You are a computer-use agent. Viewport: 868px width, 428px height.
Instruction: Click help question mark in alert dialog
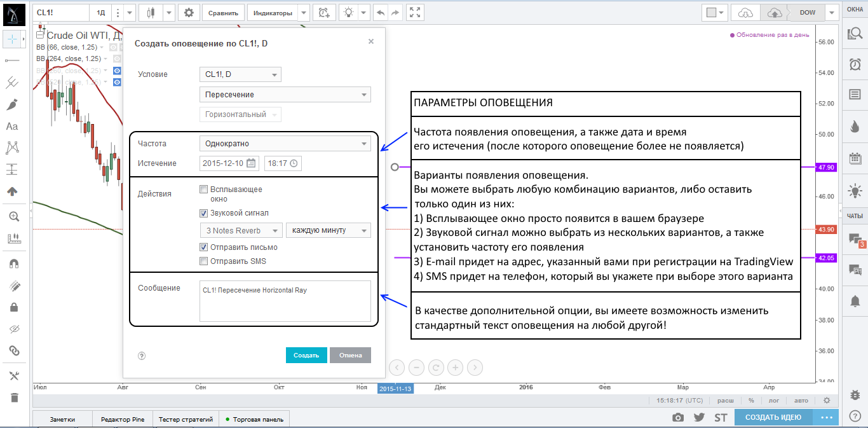coord(142,356)
